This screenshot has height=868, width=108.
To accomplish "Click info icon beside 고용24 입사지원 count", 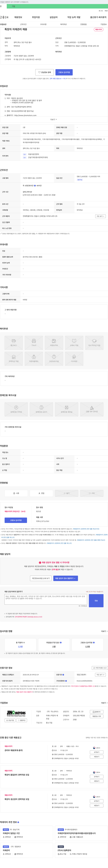I will coord(94,643).
